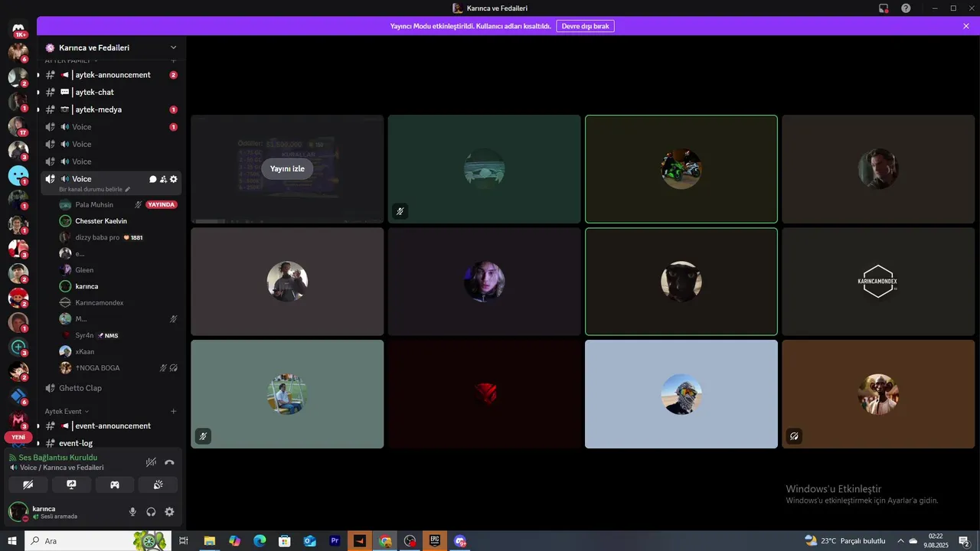
Task: Disconnect from voice with hang-up icon
Action: point(169,462)
